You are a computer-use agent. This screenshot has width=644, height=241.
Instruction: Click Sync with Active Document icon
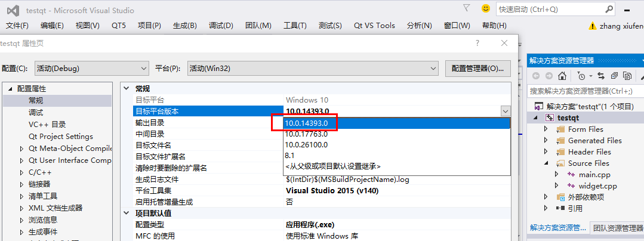pyautogui.click(x=601, y=76)
